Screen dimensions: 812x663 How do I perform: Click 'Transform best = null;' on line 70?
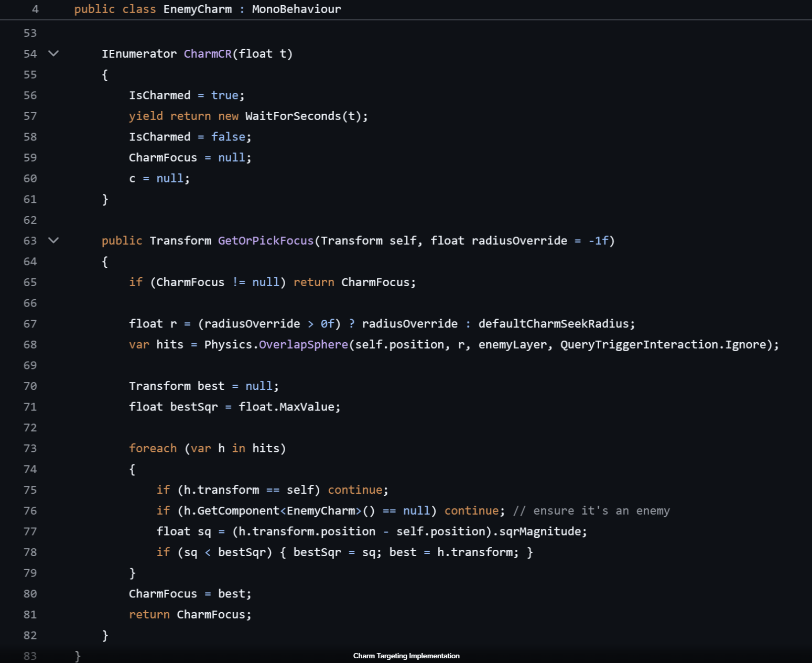[x=204, y=386]
